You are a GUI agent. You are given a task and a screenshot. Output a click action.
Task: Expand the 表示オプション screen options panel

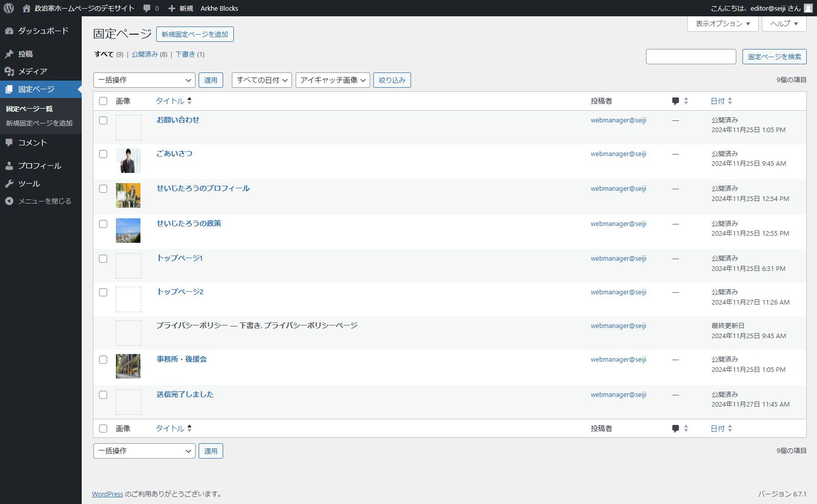(723, 23)
